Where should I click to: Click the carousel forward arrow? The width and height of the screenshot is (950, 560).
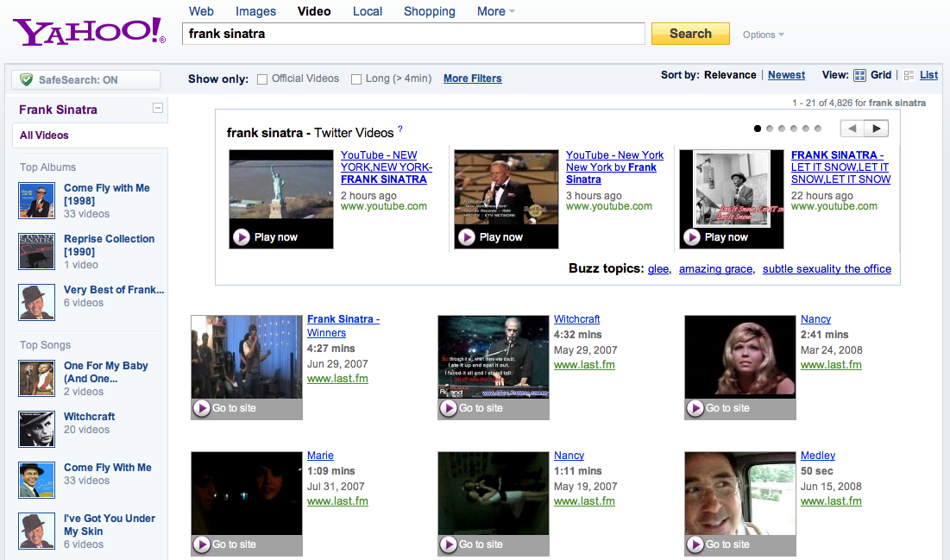878,128
